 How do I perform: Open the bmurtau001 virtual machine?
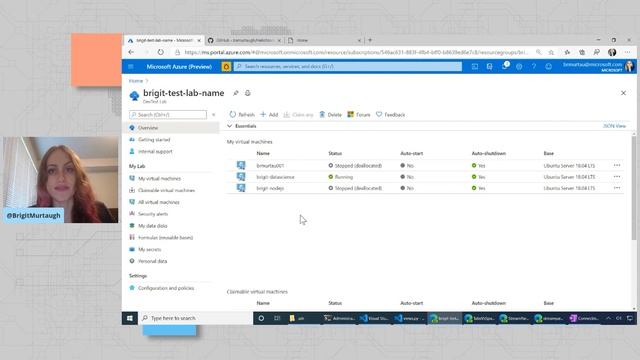click(x=270, y=166)
